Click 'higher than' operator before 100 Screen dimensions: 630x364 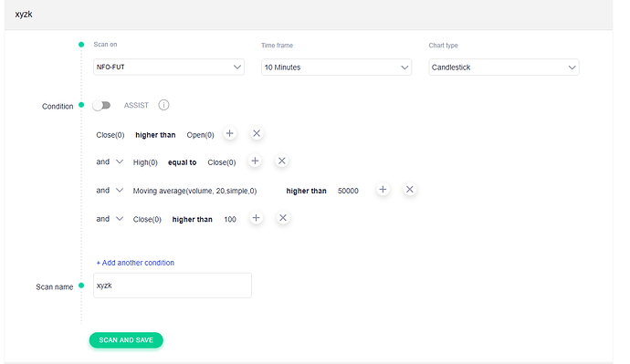pos(192,220)
